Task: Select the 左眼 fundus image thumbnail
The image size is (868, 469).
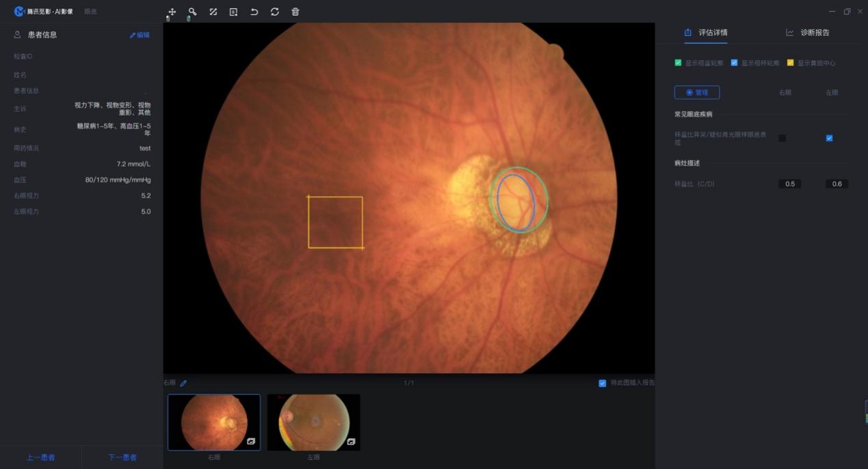Action: [x=313, y=422]
